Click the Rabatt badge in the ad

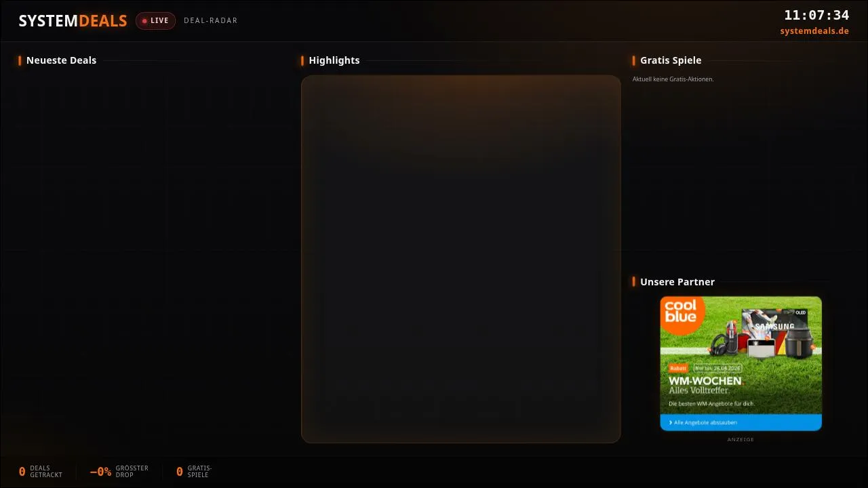678,368
